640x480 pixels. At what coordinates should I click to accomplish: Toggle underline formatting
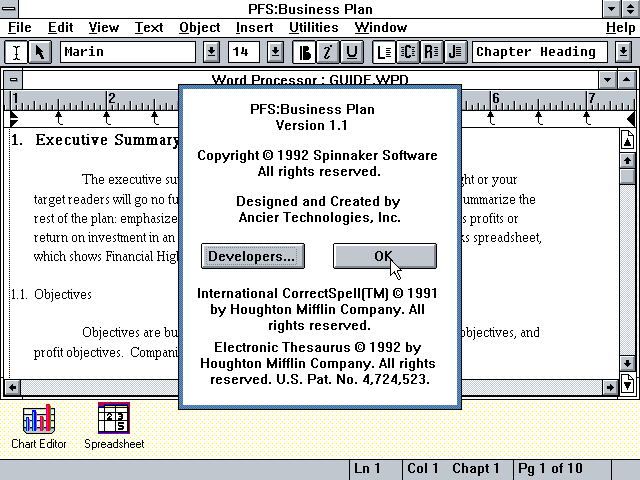tap(351, 52)
